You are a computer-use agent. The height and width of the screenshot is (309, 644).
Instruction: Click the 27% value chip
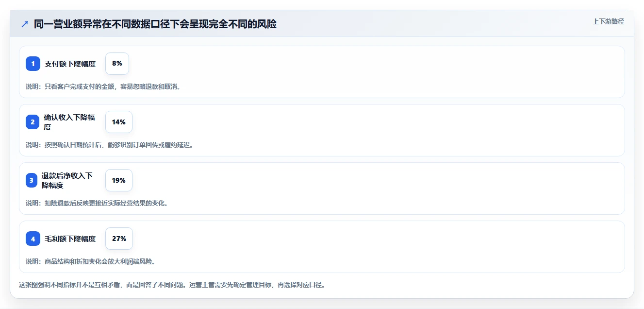[119, 239]
